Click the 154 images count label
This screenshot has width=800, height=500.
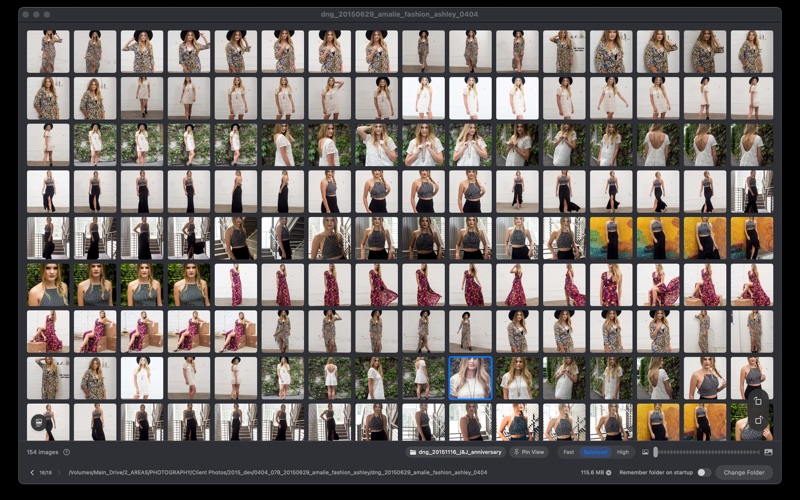pyautogui.click(x=42, y=452)
